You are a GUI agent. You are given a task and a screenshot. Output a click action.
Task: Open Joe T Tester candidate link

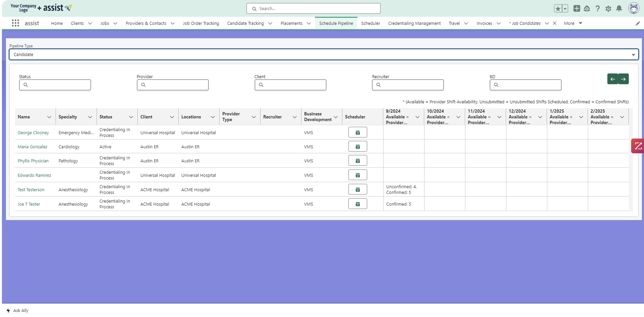[x=29, y=204]
